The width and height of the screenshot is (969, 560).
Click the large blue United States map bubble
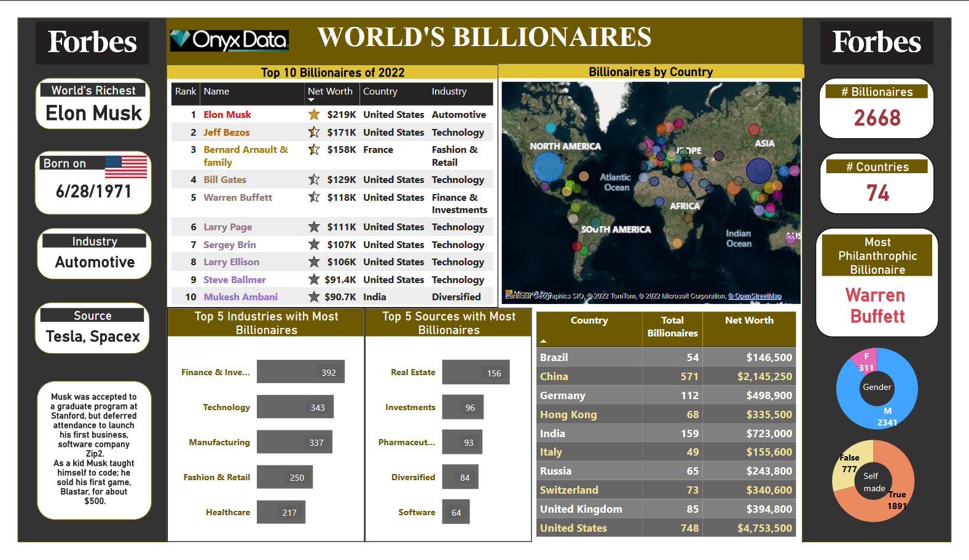click(x=547, y=167)
